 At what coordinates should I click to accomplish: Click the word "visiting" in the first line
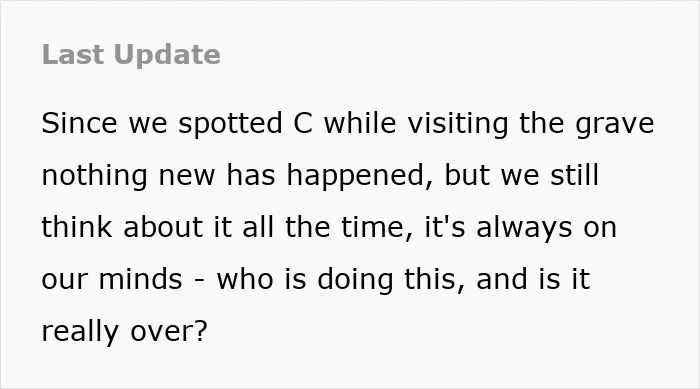click(458, 123)
